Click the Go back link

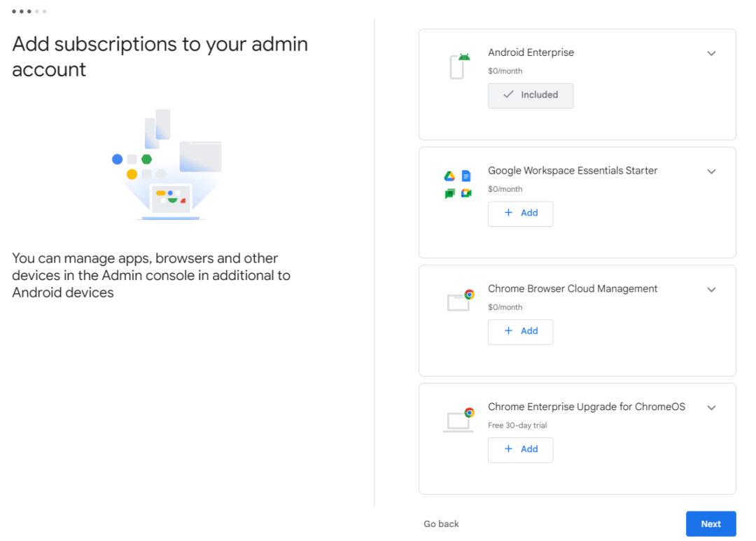click(x=440, y=524)
